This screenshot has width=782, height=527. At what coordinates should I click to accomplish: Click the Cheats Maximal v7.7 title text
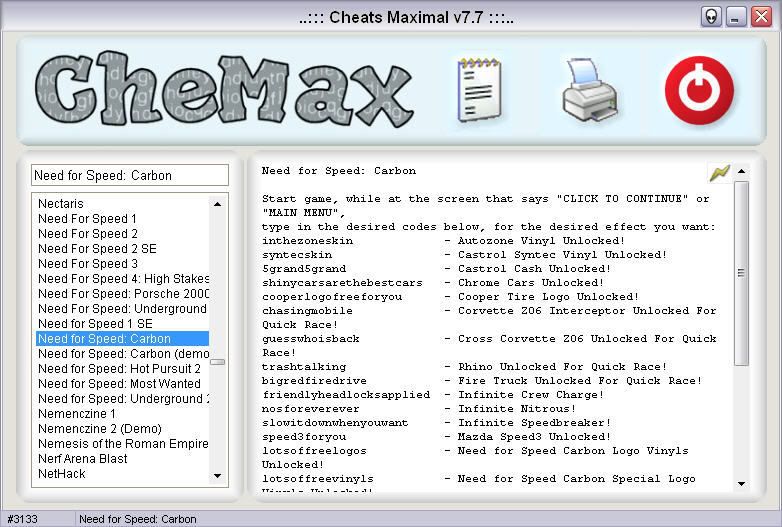pos(406,17)
